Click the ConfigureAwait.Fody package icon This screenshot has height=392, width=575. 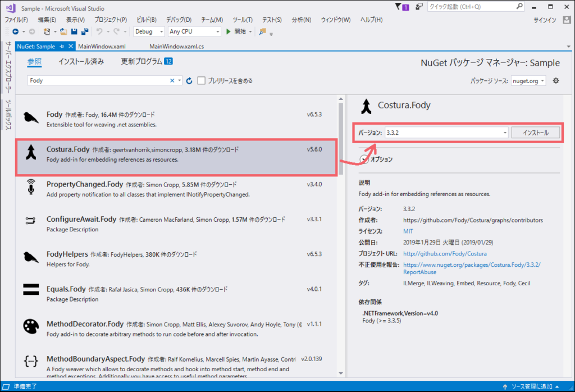point(30,221)
